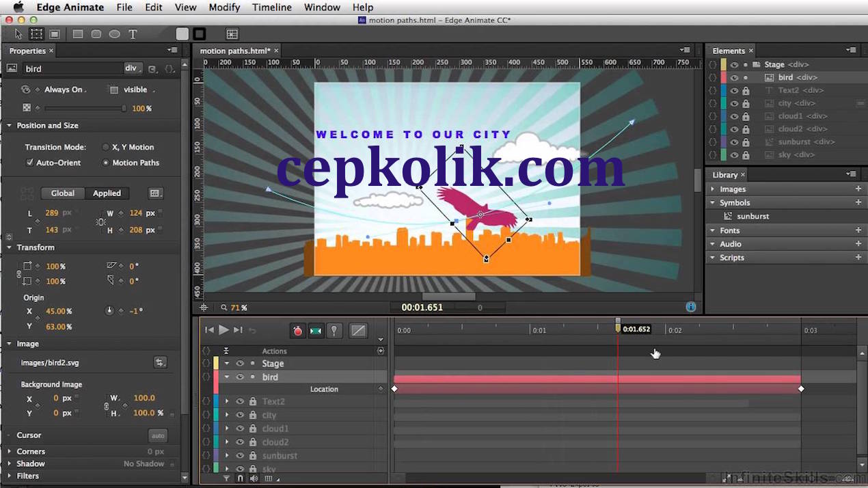Image resolution: width=868 pixels, height=488 pixels.
Task: Unlock the Text2 layer in timeline
Action: [252, 402]
